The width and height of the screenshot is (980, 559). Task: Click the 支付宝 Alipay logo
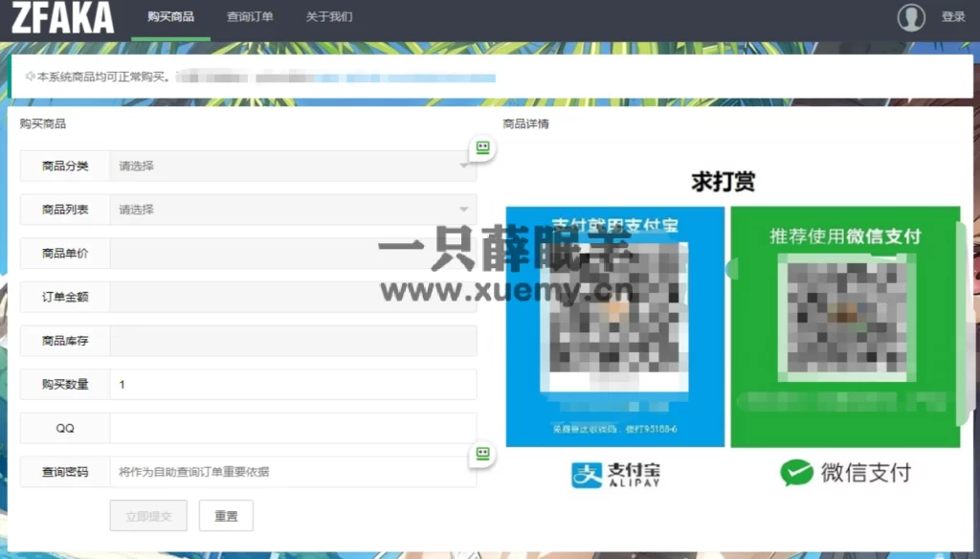pos(616,475)
